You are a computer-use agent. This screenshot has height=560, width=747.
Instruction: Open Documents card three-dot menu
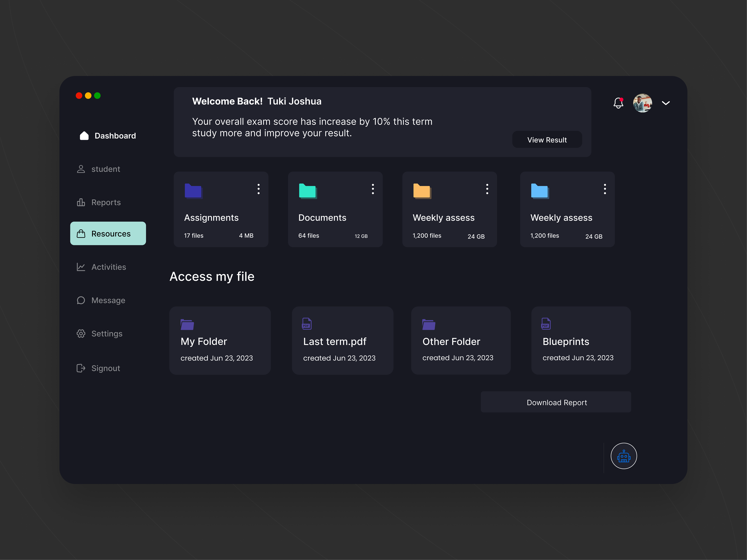[373, 189]
